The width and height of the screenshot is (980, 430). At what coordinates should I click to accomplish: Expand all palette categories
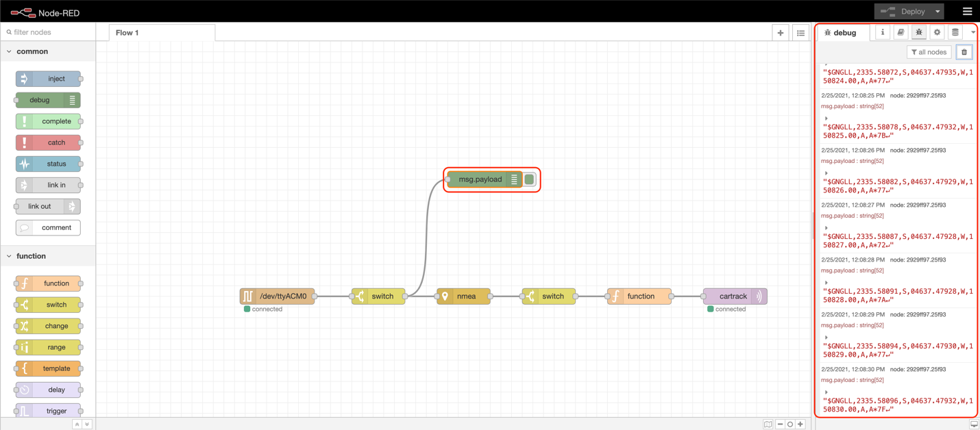coord(87,425)
